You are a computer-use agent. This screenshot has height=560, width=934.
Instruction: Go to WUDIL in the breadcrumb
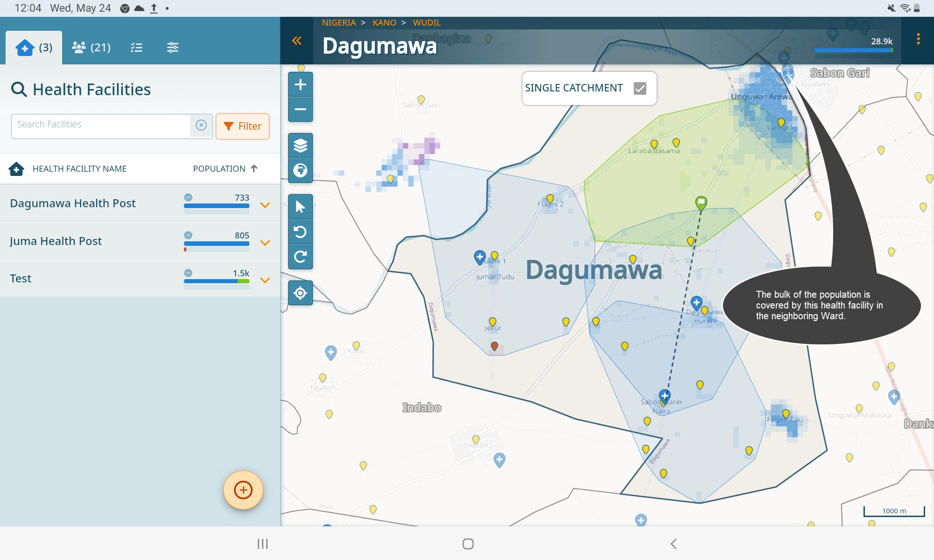pos(427,22)
